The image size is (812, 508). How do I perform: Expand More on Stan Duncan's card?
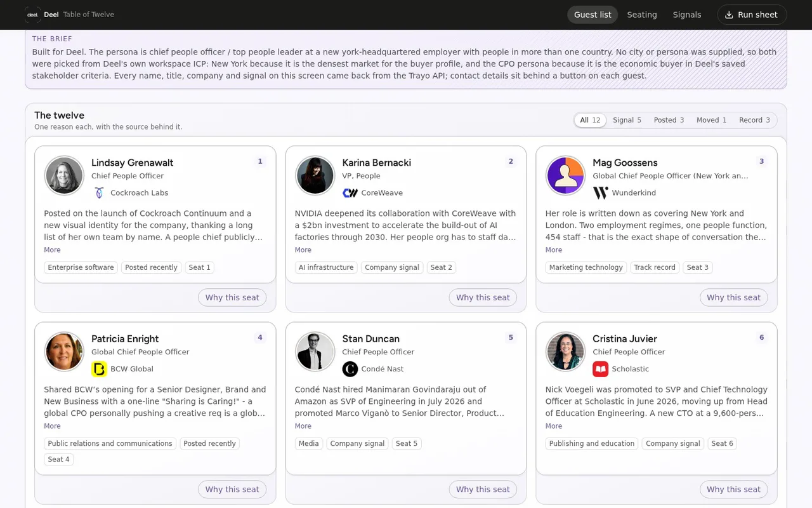click(x=303, y=426)
